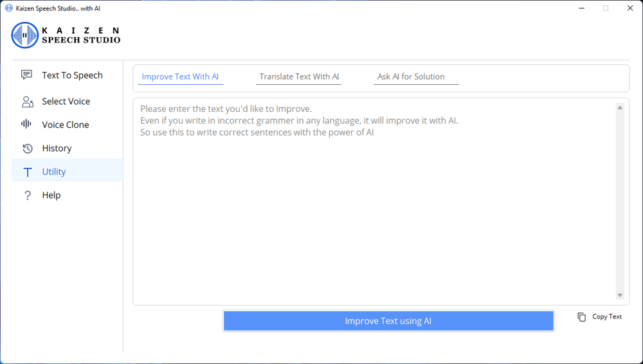The height and width of the screenshot is (364, 643).
Task: Click the Copy Text clipboard icon
Action: click(x=581, y=317)
